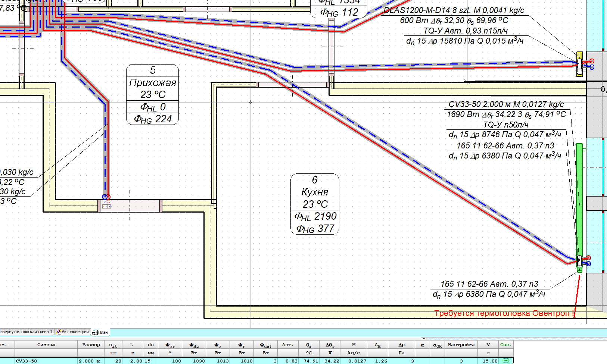Click the TQ-У n50л/ч annotation text
The width and height of the screenshot is (607, 364).
point(506,125)
